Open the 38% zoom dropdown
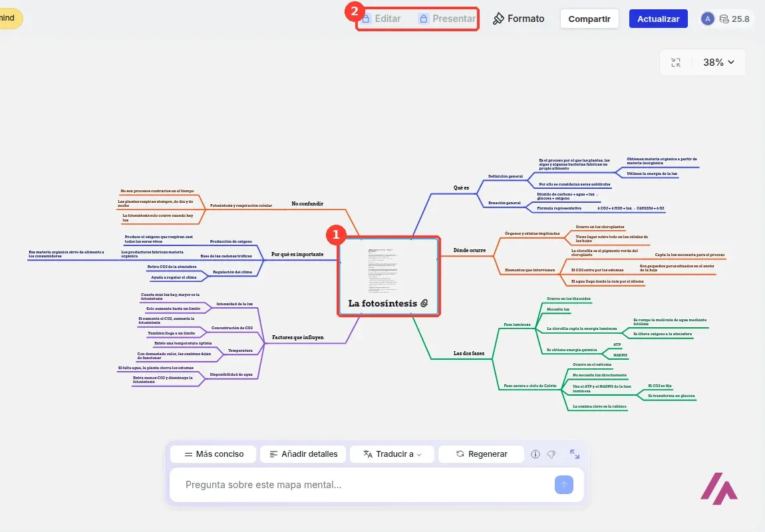 pos(718,63)
